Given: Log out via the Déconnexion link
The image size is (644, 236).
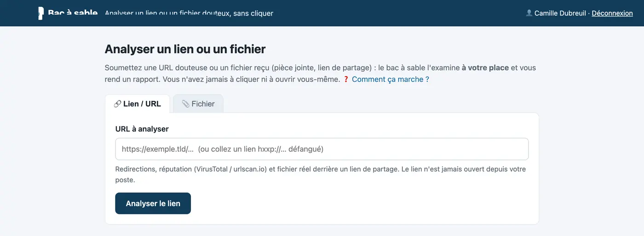Looking at the screenshot, I should click(612, 13).
